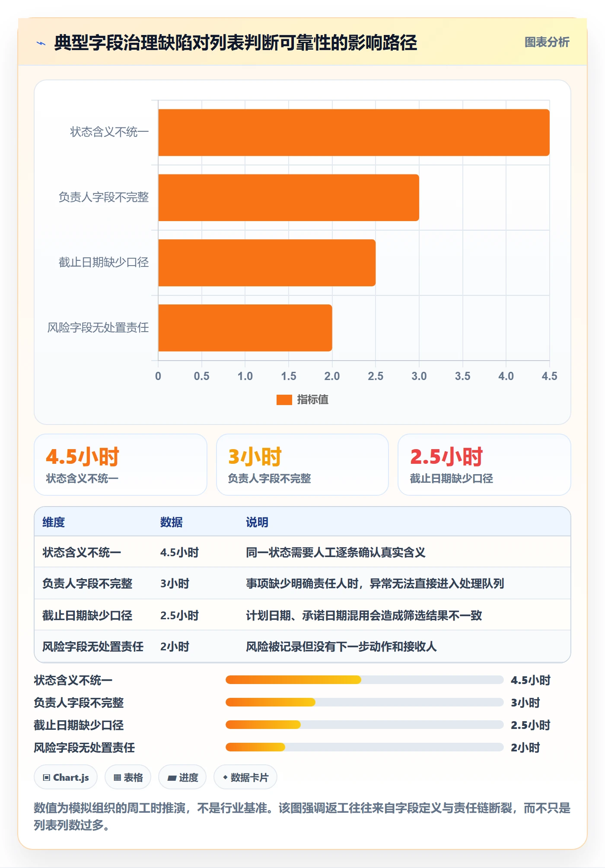Click the 负责人字段不完整 chart bar
Screen dimensions: 605x868
tap(289, 198)
